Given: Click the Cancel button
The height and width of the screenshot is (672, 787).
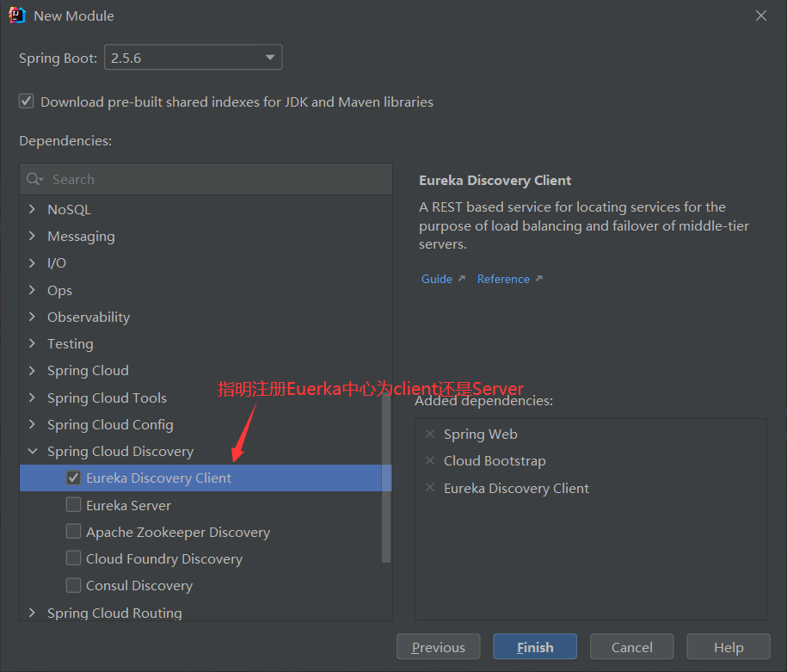Looking at the screenshot, I should pyautogui.click(x=632, y=646).
